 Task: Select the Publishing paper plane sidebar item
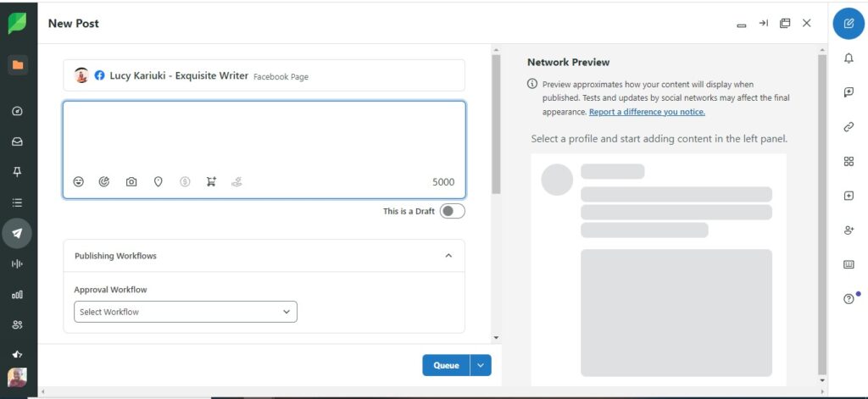pyautogui.click(x=17, y=233)
